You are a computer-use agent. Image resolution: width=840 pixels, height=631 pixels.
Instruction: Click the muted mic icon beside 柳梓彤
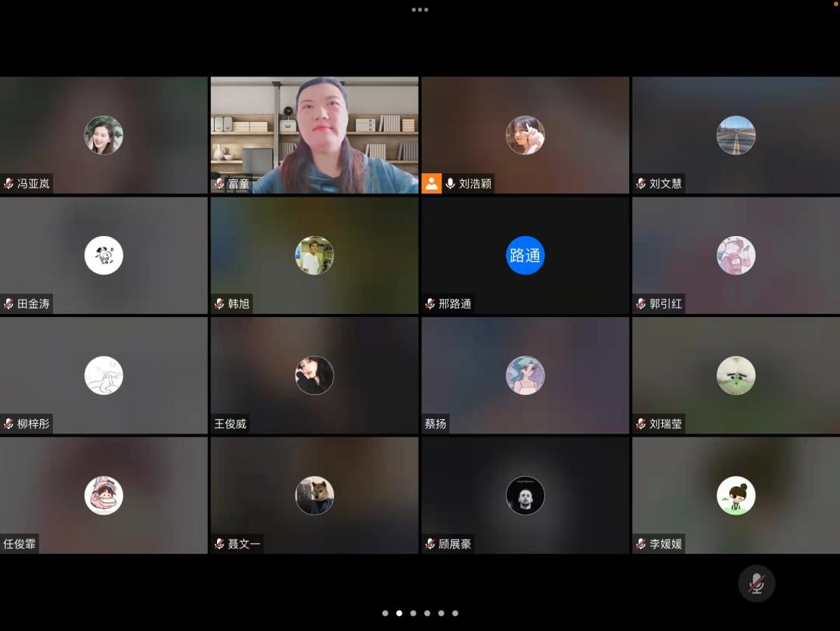9,424
